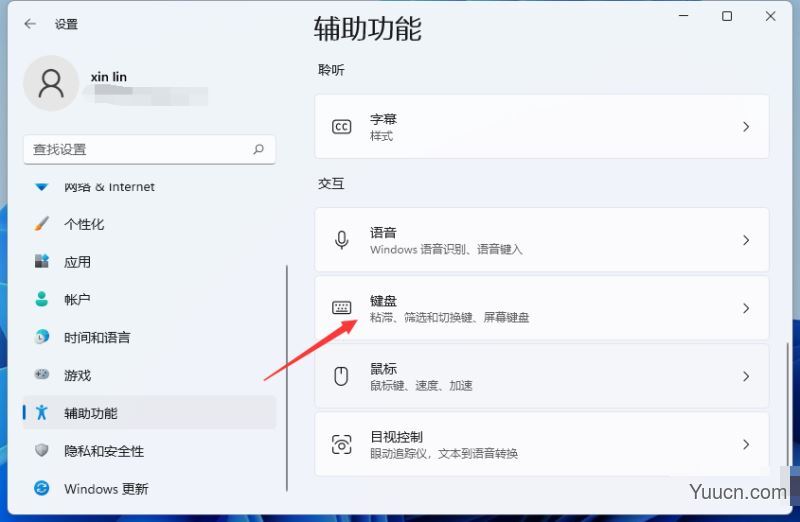Click the 辅助功能 page title
Screen dimensions: 800x522
[x=367, y=28]
